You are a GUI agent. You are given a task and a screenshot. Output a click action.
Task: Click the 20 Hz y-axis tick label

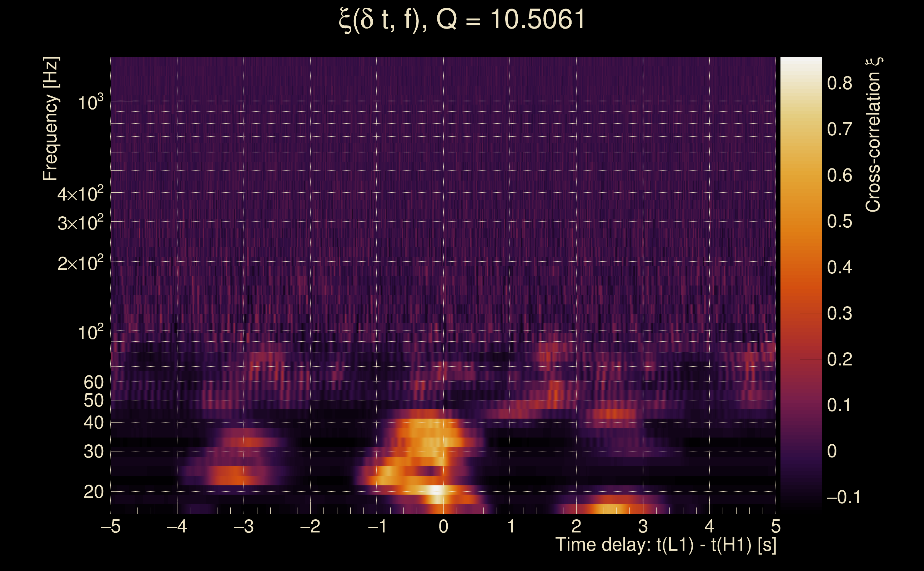click(x=93, y=492)
